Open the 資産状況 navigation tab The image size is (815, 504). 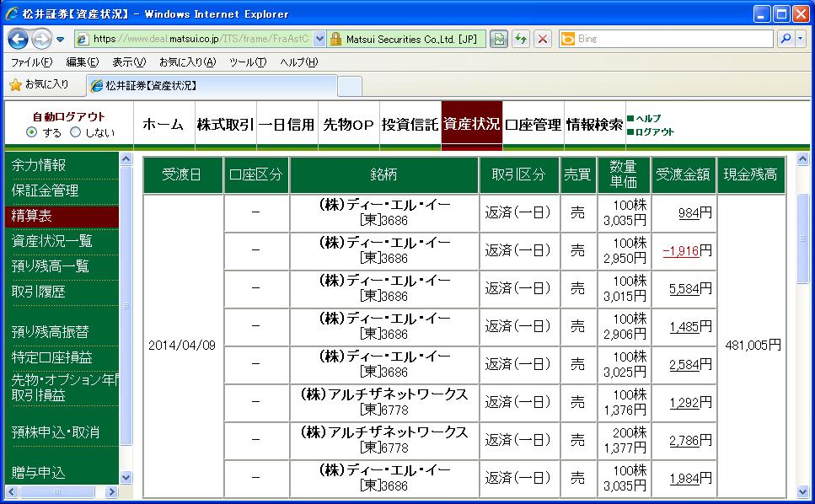[x=471, y=124]
